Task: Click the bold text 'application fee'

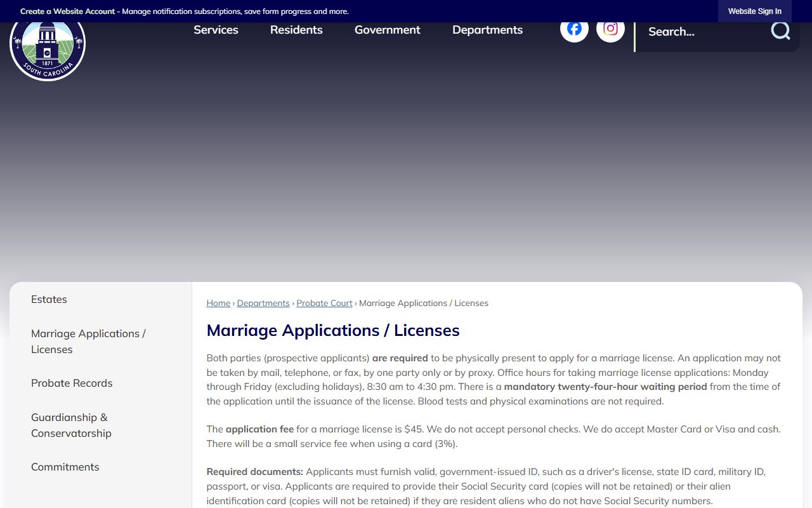Action: 259,429
